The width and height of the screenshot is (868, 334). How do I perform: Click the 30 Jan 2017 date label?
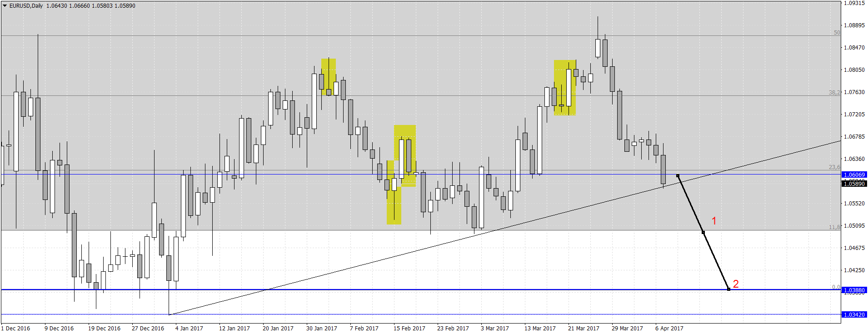coord(322,329)
